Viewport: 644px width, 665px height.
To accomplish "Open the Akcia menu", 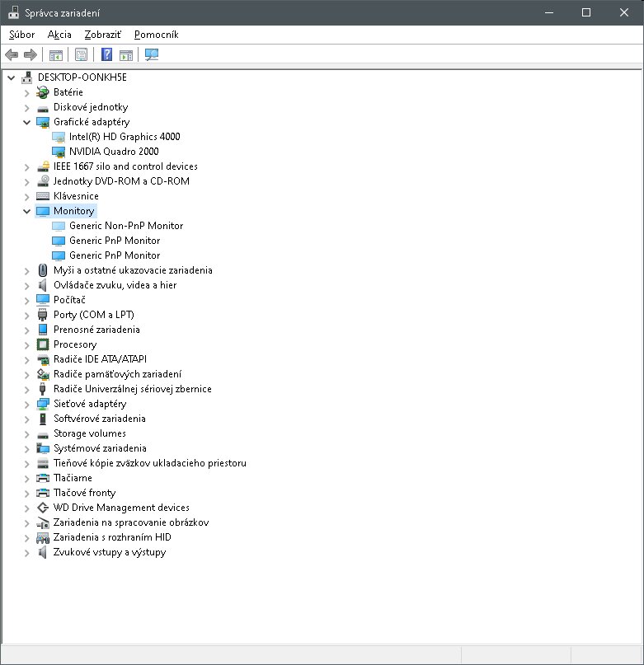I will pos(59,35).
